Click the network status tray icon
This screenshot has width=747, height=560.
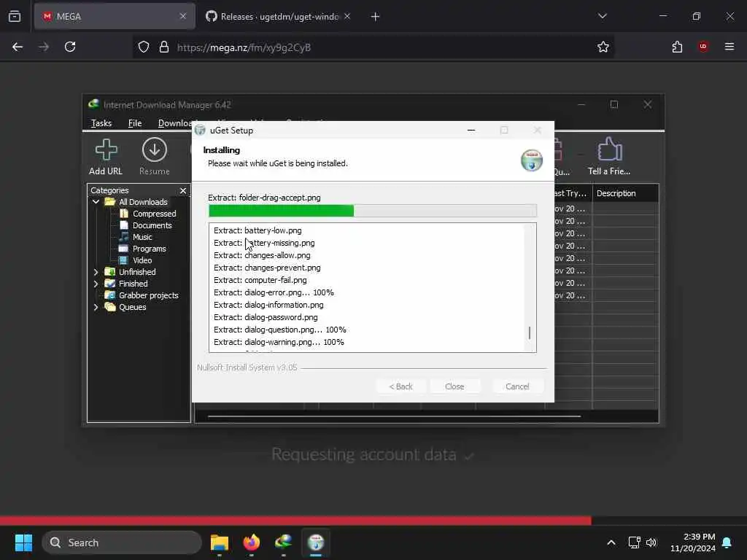click(x=634, y=542)
